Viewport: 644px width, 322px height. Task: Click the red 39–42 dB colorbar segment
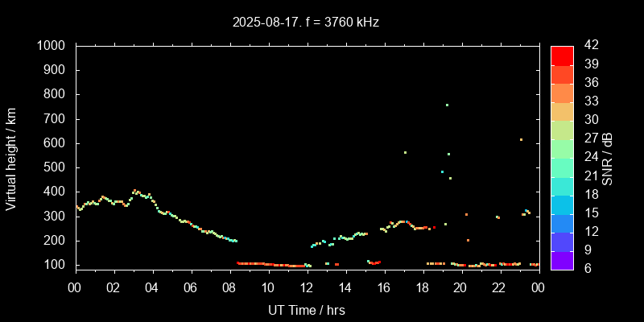coord(562,55)
